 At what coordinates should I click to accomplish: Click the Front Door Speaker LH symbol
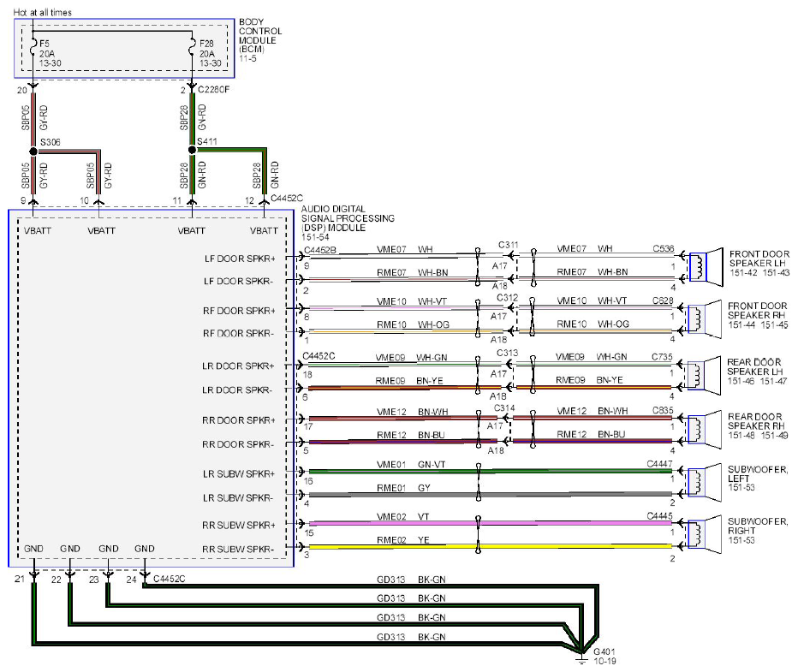pos(705,267)
